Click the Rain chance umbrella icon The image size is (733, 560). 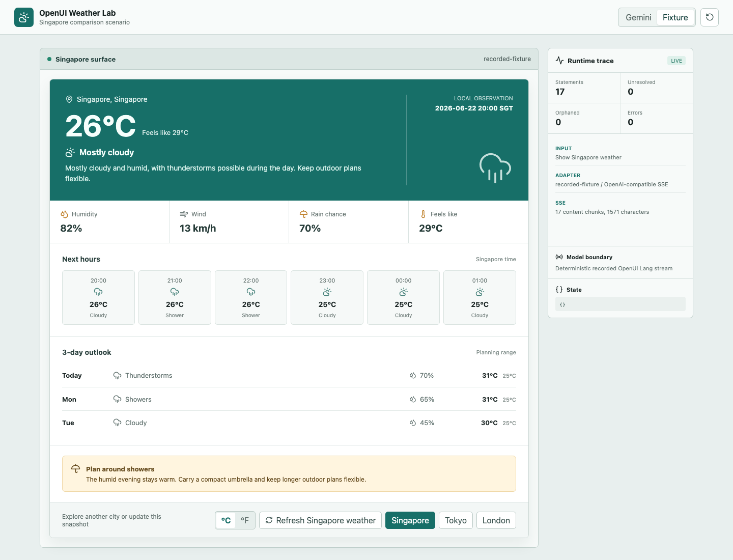tap(303, 214)
